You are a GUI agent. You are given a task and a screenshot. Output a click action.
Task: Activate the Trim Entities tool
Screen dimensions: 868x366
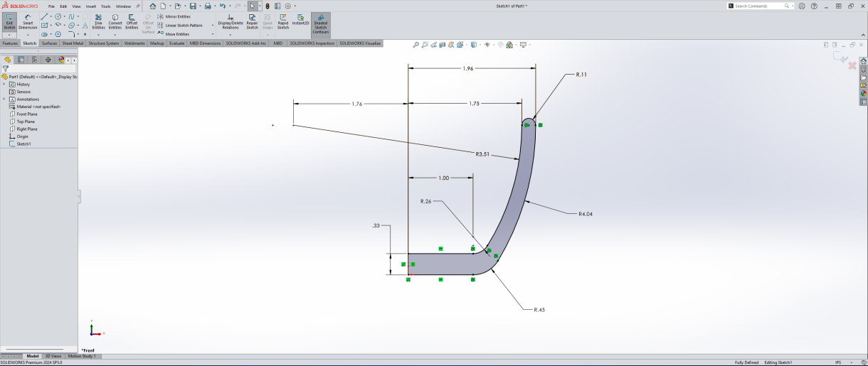(x=98, y=22)
